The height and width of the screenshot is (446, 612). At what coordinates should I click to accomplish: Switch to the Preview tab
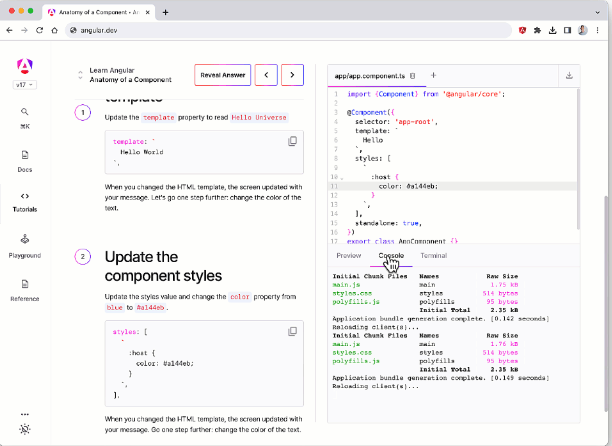[x=349, y=256]
